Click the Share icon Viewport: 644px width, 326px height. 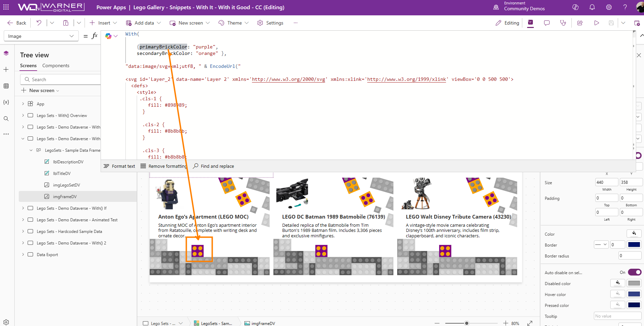point(580,23)
